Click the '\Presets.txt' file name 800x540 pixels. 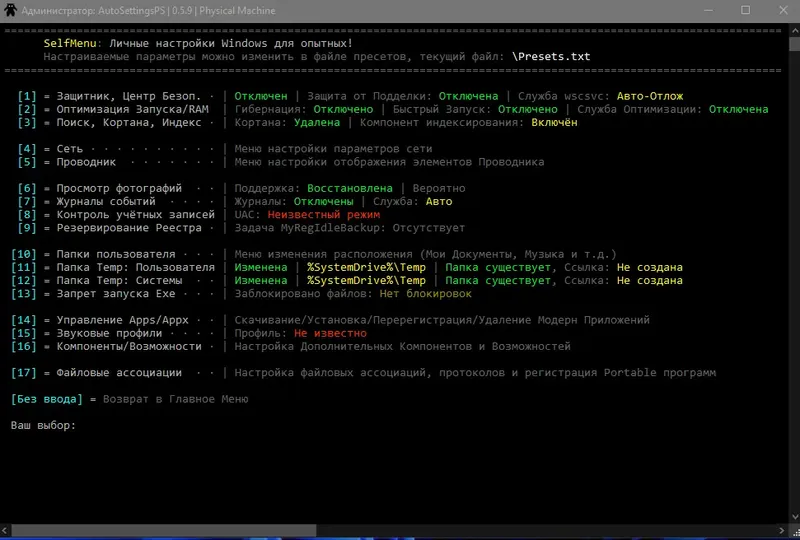551,56
